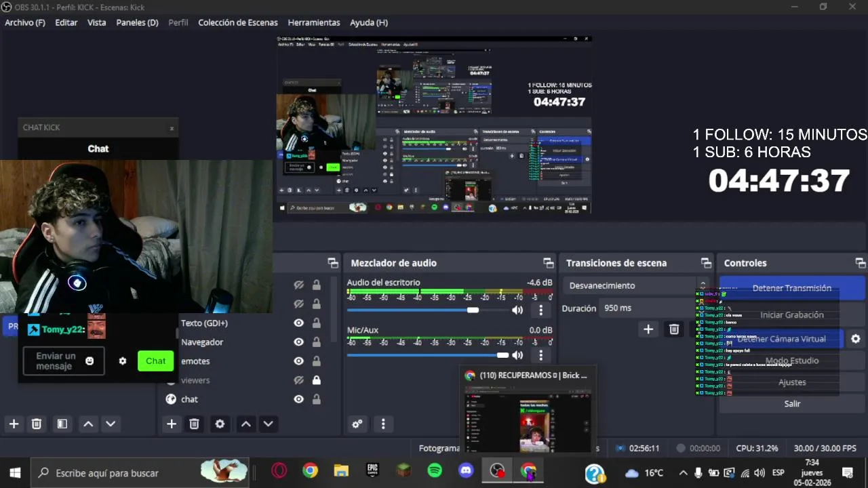
Task: Unlock the viewers source
Action: (x=317, y=380)
